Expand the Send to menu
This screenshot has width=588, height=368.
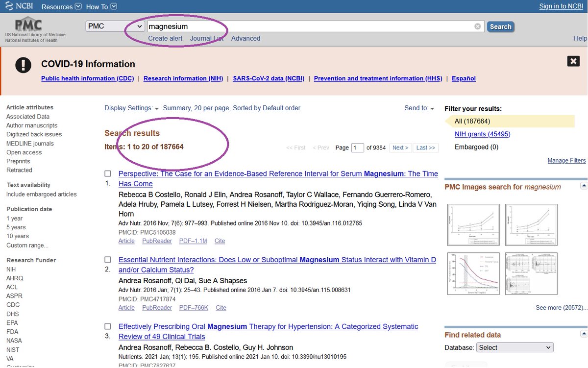[x=419, y=108]
